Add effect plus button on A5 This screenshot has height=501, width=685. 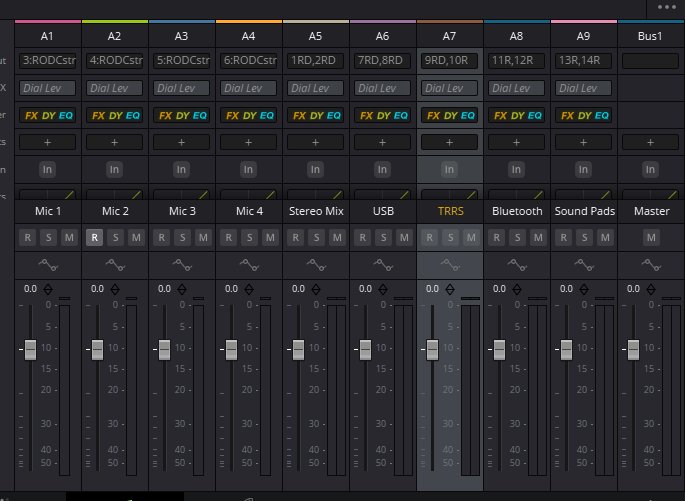315,142
